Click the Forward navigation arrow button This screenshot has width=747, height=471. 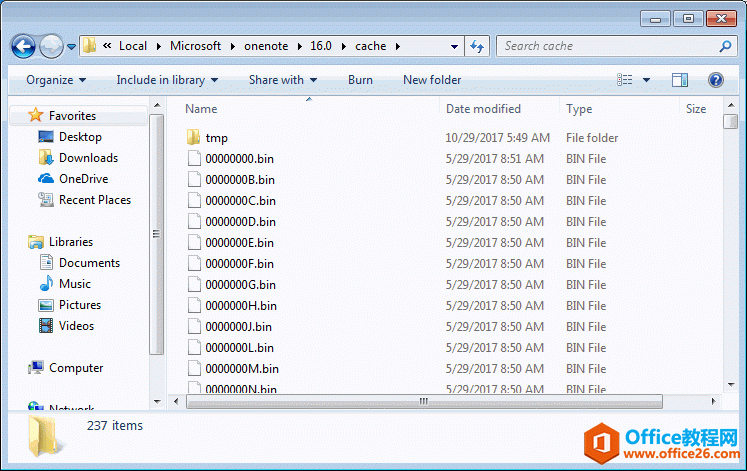coord(51,46)
